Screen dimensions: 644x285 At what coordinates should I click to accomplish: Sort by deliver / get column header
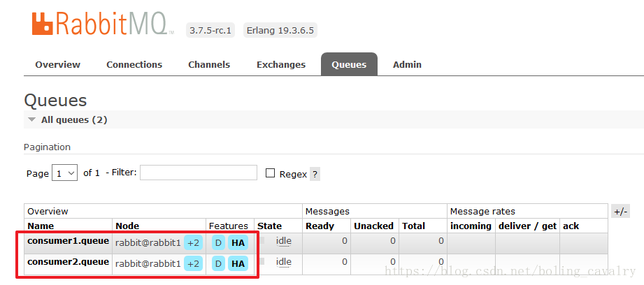tap(527, 226)
